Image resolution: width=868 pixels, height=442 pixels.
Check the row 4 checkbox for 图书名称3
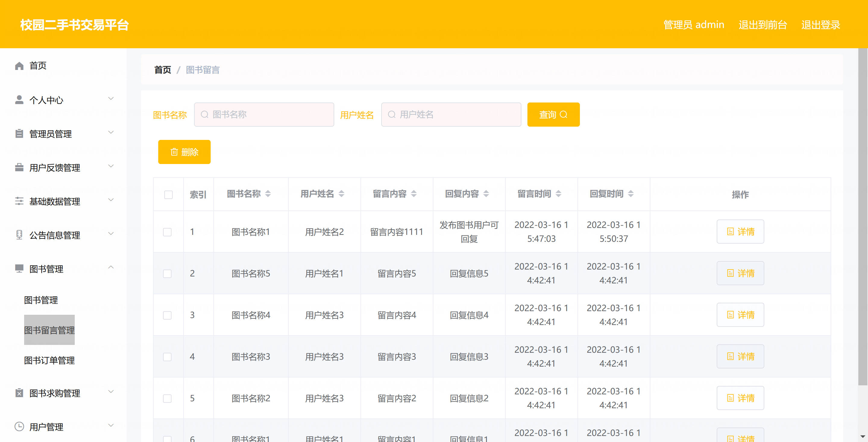[168, 357]
